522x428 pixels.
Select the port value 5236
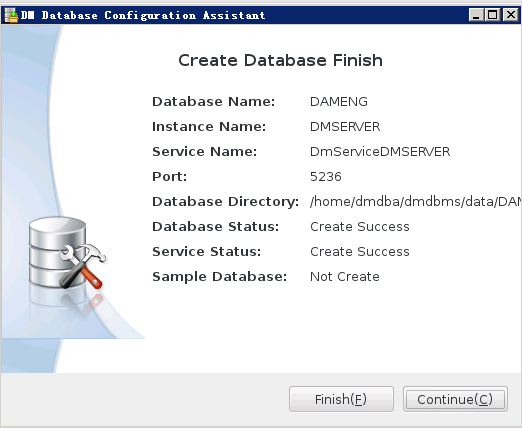click(x=326, y=177)
